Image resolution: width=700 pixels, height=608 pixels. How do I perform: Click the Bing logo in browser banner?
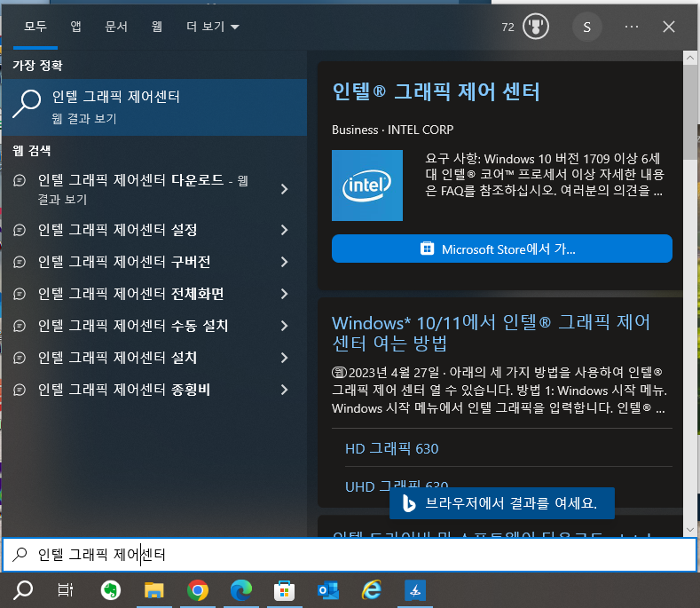pyautogui.click(x=408, y=503)
